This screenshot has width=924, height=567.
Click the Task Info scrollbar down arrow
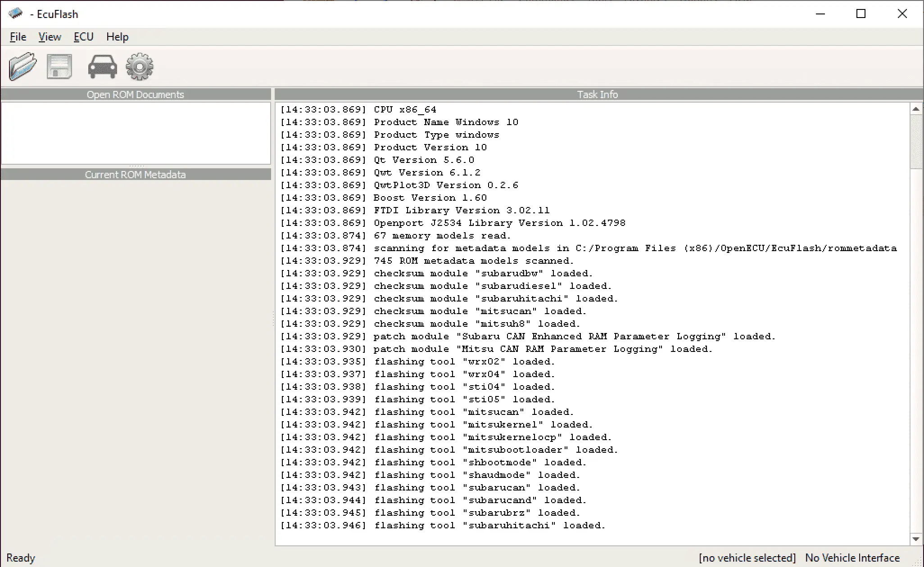click(916, 539)
